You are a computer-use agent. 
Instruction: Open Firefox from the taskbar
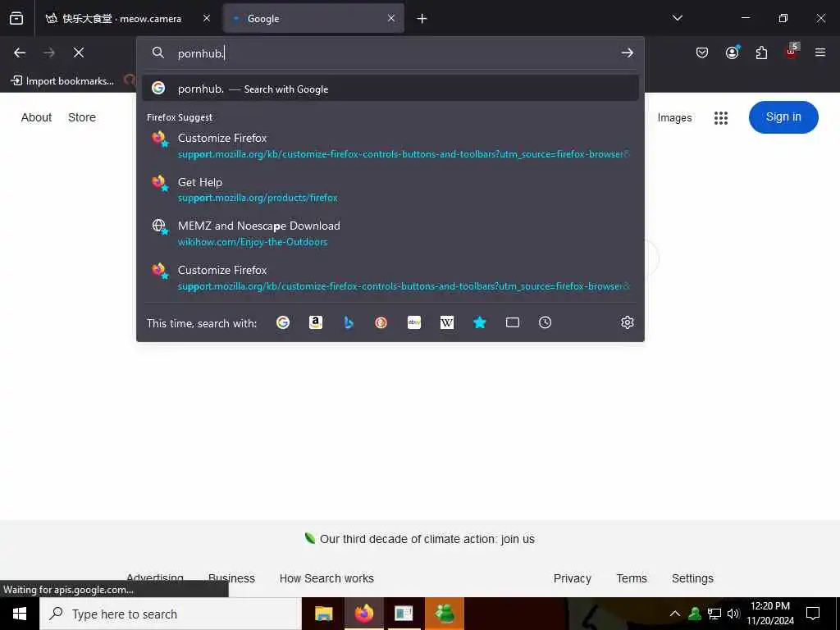[363, 614]
